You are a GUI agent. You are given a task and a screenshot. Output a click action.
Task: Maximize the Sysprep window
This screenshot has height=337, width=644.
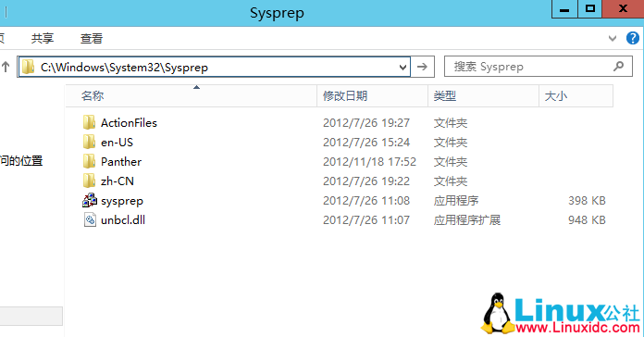[590, 8]
